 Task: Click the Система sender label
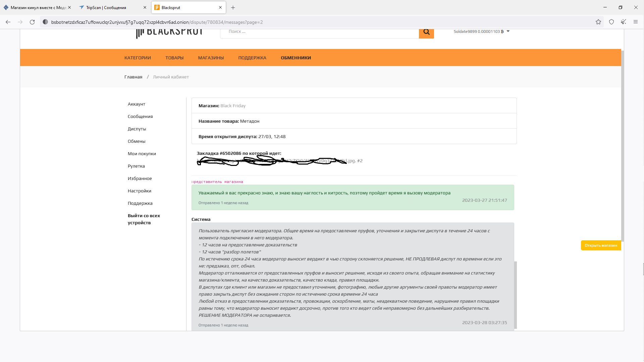coord(201,219)
